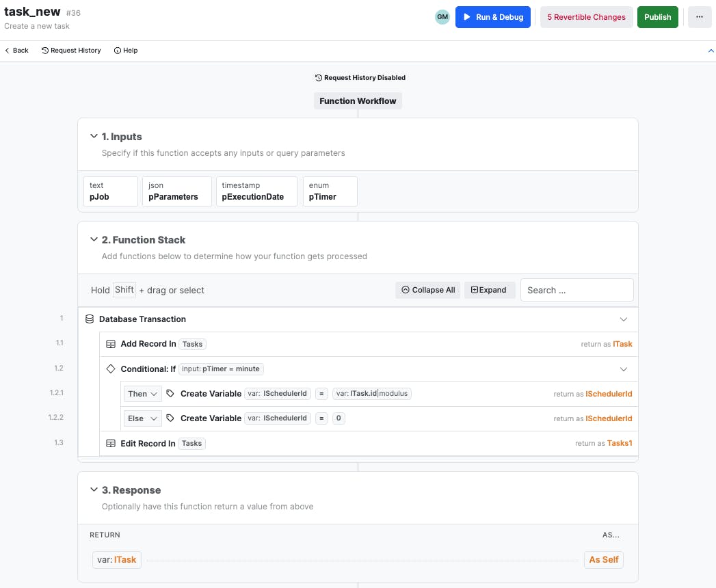Click the tag icon in Else row

(x=170, y=418)
